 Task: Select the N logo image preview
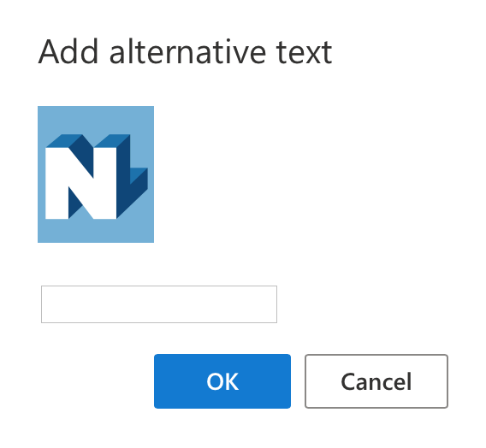pyautogui.click(x=96, y=174)
